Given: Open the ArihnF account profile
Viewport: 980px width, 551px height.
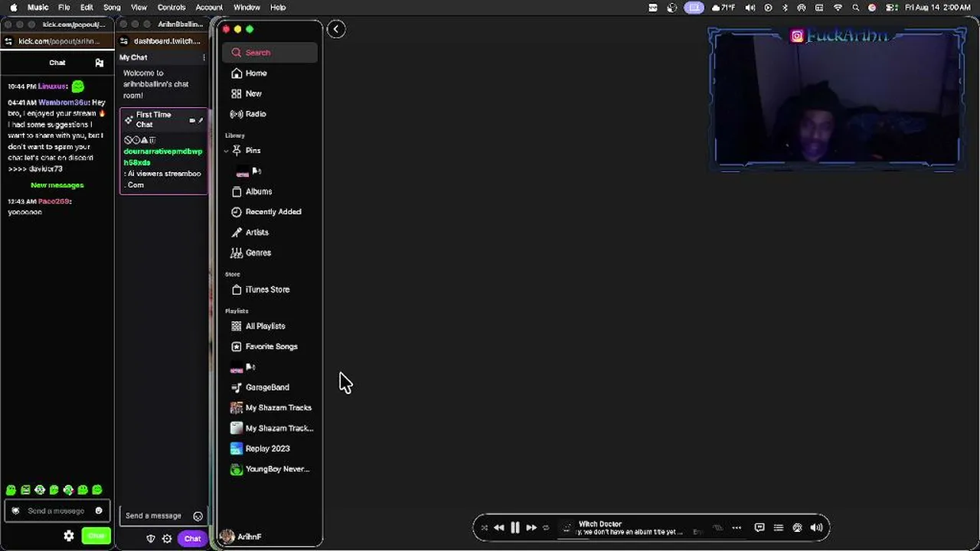Looking at the screenshot, I should [x=242, y=537].
